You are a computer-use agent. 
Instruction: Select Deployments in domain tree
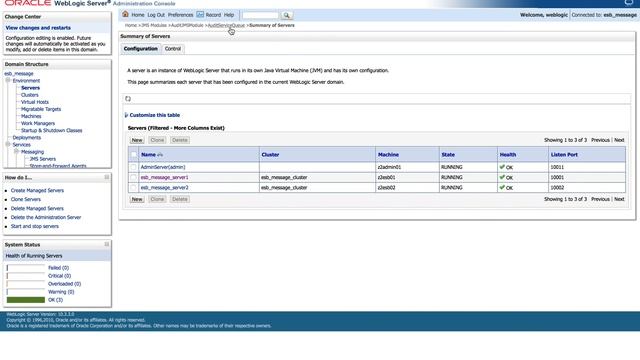coord(27,138)
